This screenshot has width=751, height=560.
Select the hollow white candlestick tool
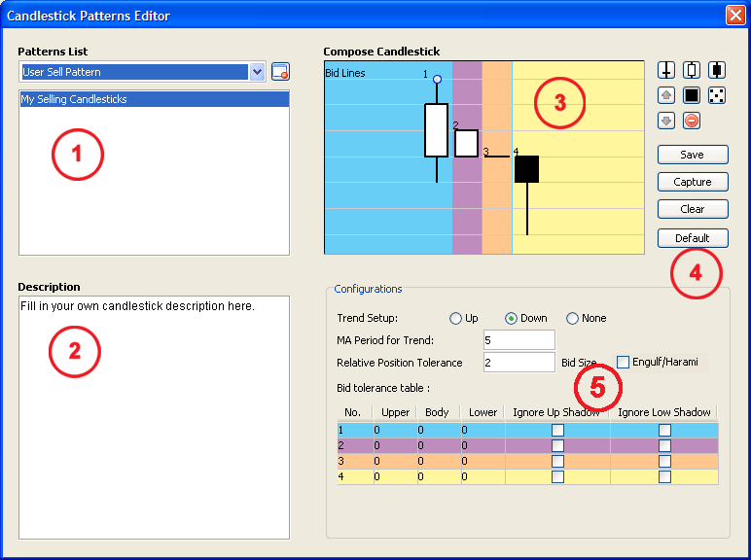coord(692,70)
